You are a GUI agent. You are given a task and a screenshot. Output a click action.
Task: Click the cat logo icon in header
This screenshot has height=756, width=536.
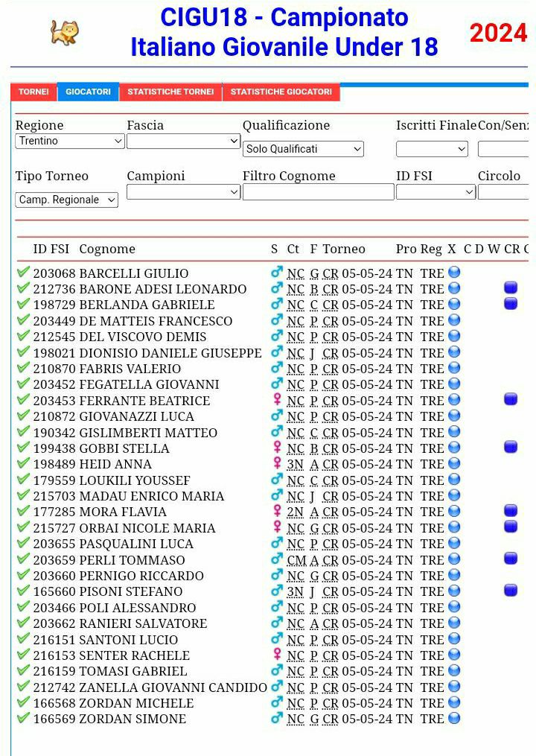click(x=64, y=32)
